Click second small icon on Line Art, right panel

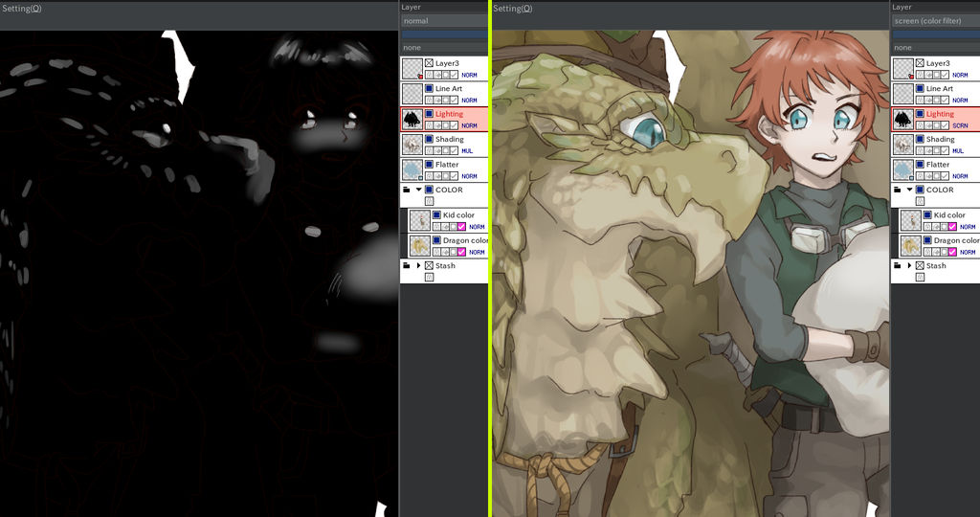pos(928,100)
